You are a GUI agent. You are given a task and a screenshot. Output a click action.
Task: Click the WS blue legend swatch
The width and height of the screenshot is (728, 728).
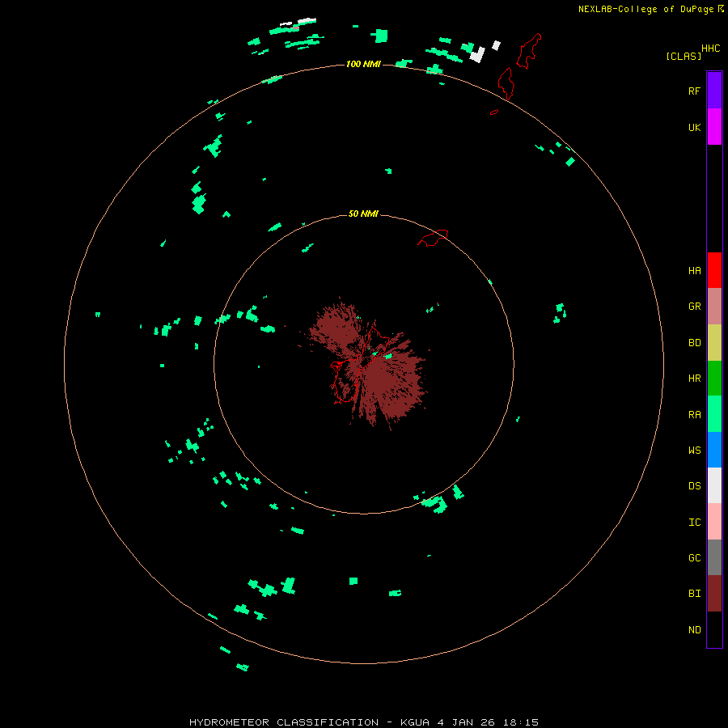click(714, 450)
